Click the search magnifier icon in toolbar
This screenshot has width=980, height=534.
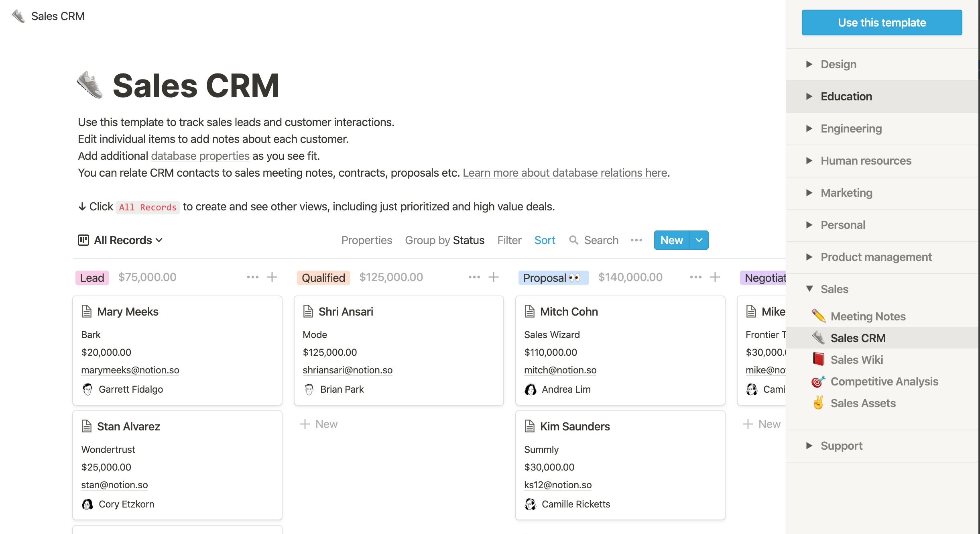(x=573, y=240)
